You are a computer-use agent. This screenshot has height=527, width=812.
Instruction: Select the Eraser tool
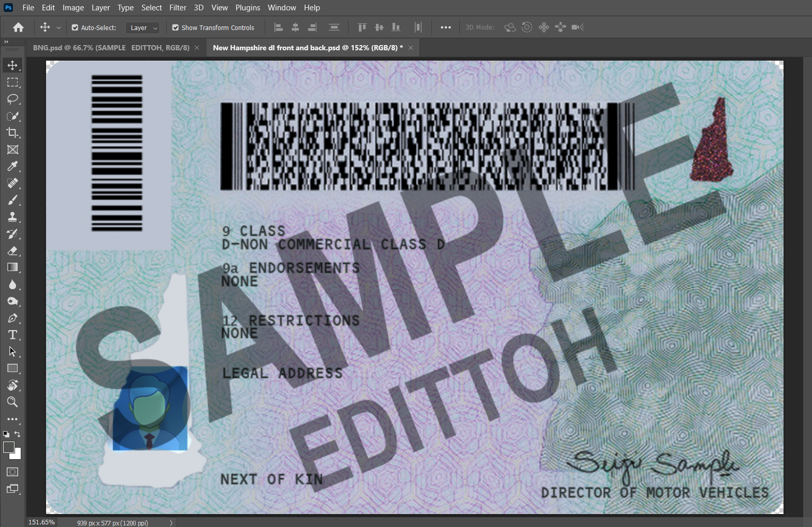(12, 250)
